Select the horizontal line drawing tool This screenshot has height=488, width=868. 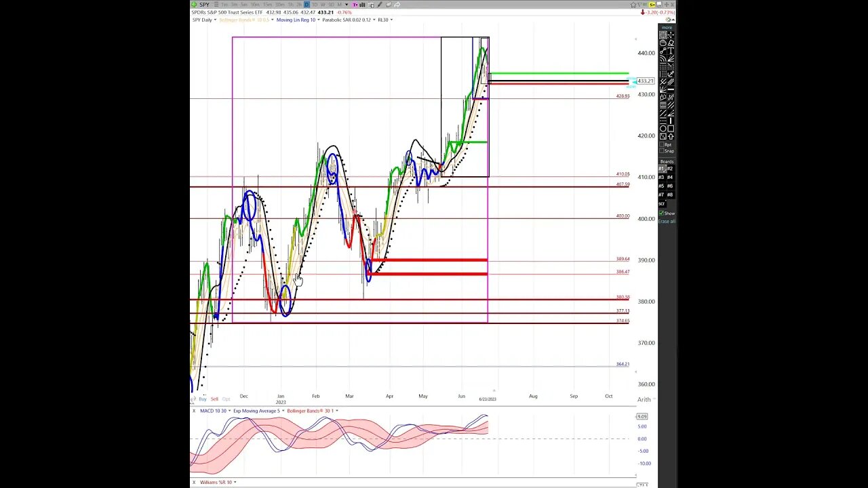pyautogui.click(x=671, y=89)
